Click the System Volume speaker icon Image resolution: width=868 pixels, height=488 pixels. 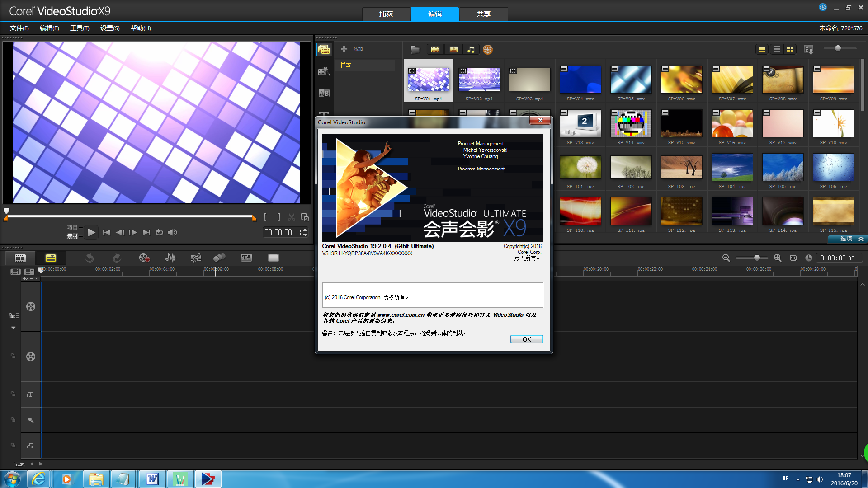point(172,232)
